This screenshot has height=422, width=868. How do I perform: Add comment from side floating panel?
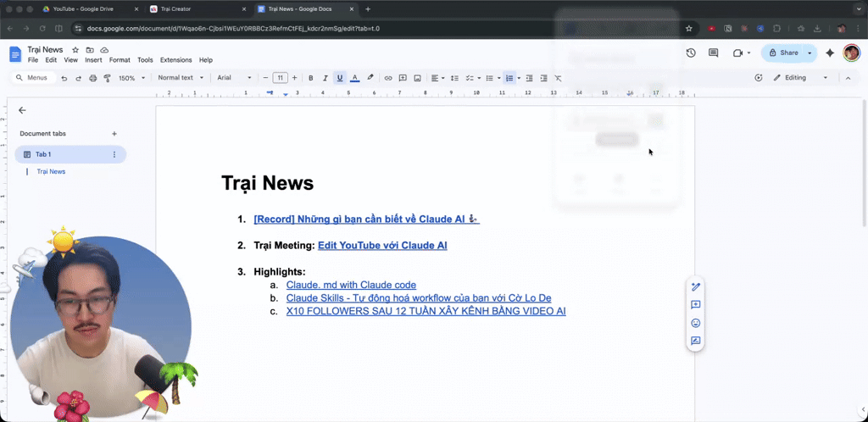click(x=696, y=305)
